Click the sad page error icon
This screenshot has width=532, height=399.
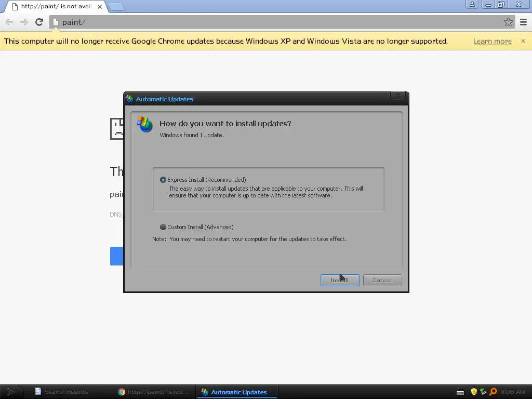[117, 129]
